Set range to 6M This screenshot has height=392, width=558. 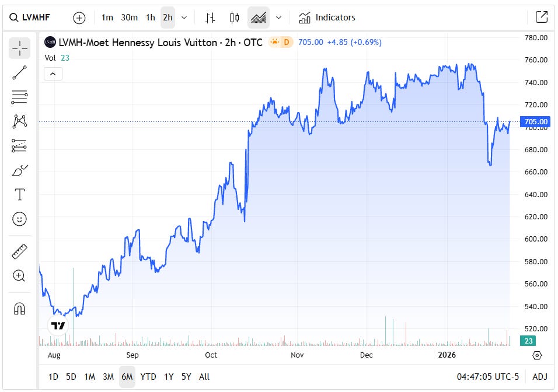point(127,377)
